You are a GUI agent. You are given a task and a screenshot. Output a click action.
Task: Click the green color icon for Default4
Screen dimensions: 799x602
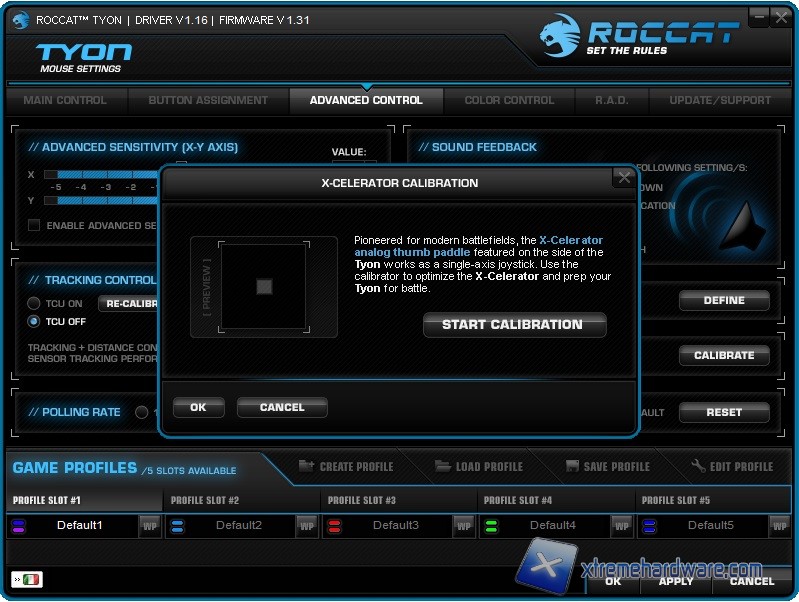(x=490, y=526)
